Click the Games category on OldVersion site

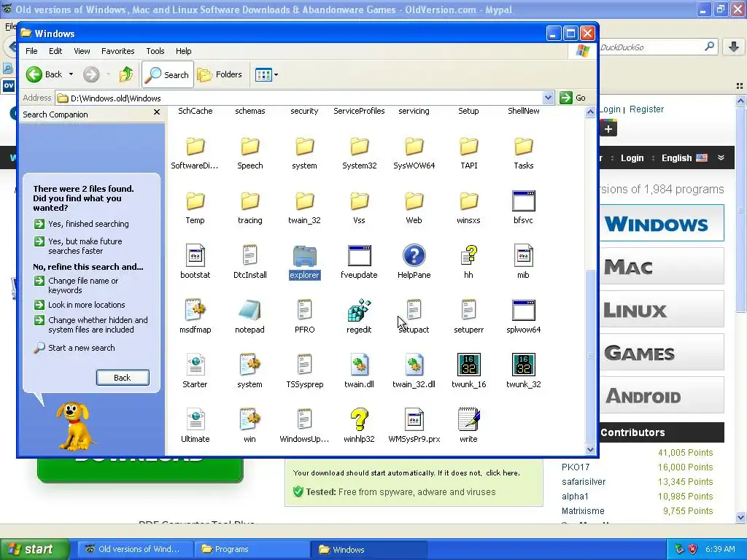(661, 352)
